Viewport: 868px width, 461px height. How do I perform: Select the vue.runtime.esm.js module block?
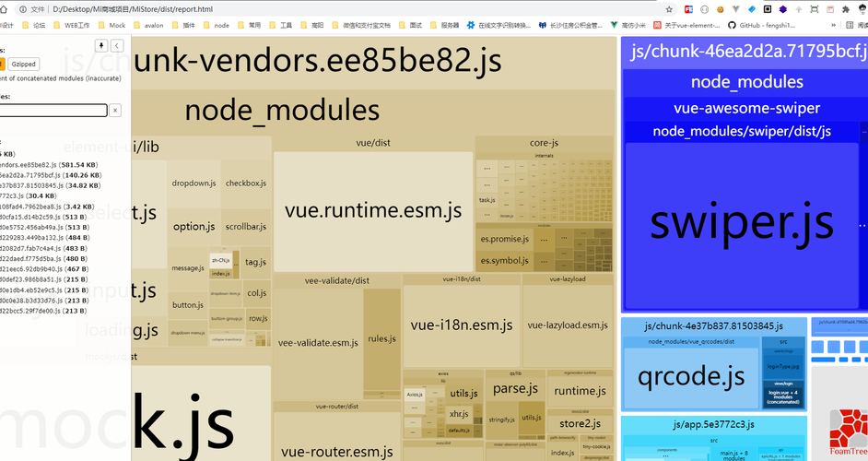[373, 211]
